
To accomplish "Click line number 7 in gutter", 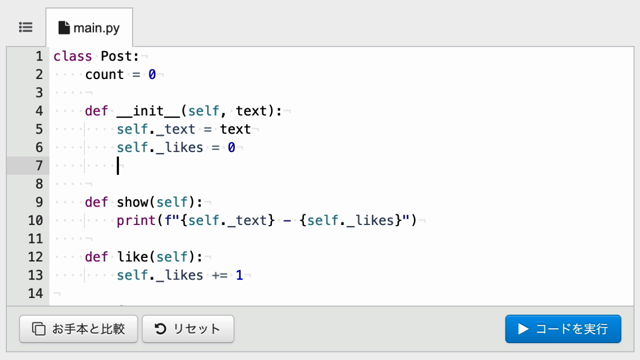I will pos(39,166).
